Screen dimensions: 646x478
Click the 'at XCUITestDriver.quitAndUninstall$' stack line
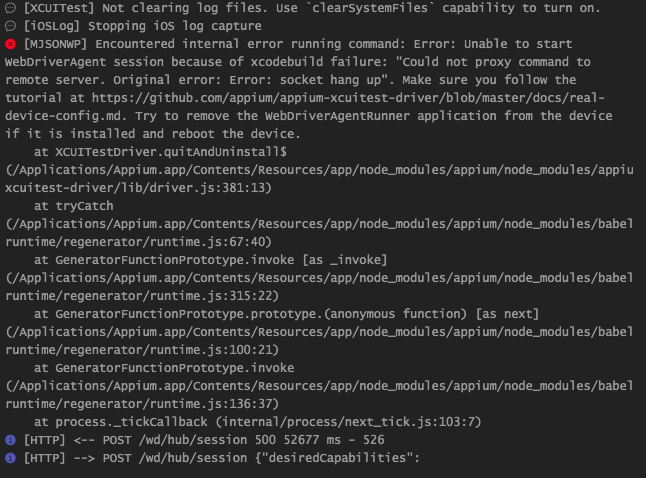(x=160, y=152)
